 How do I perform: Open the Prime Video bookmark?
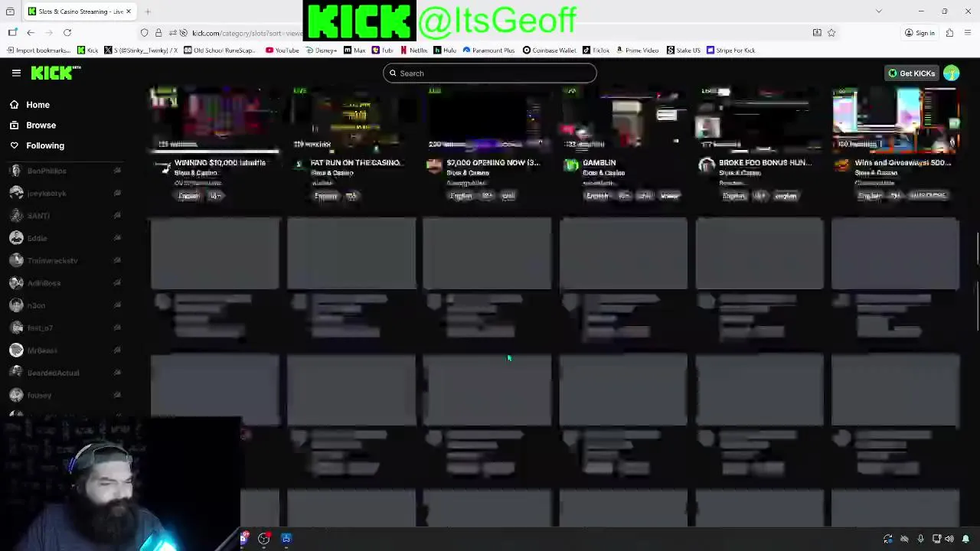point(637,51)
